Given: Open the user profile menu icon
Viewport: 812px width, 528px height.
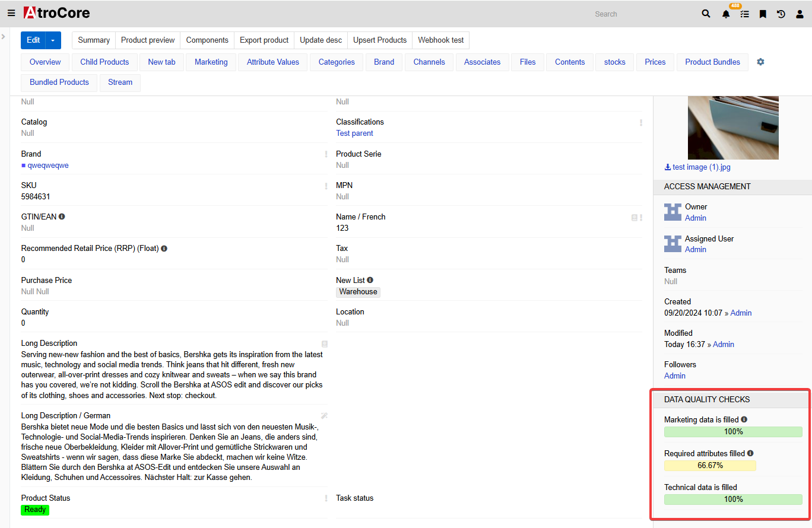Looking at the screenshot, I should tap(800, 14).
